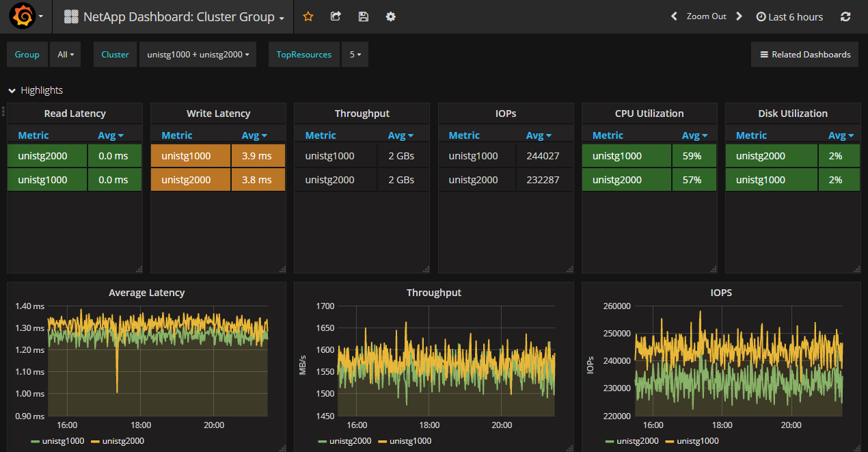The width and height of the screenshot is (868, 452).
Task: Open the Grafana logo main menu
Action: (23, 16)
